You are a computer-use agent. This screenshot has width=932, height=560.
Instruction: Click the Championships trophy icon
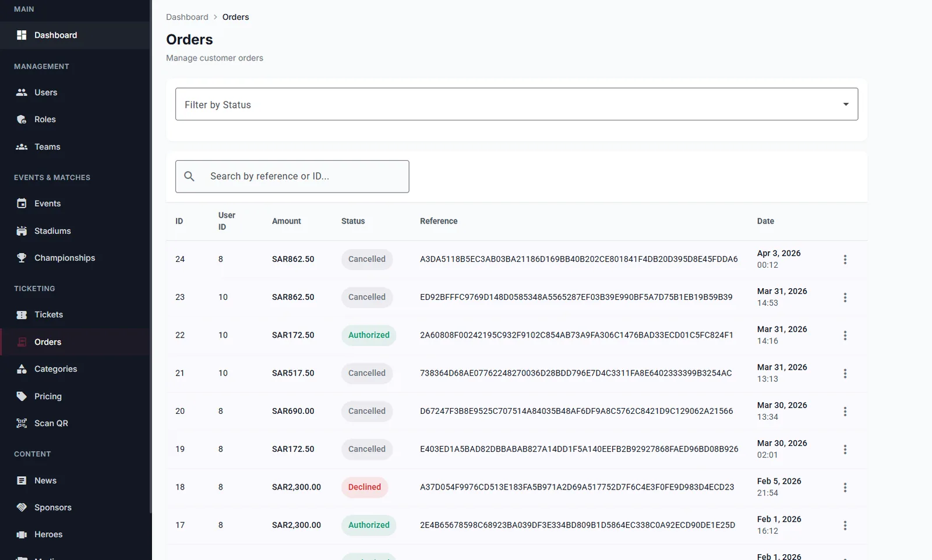click(x=22, y=258)
